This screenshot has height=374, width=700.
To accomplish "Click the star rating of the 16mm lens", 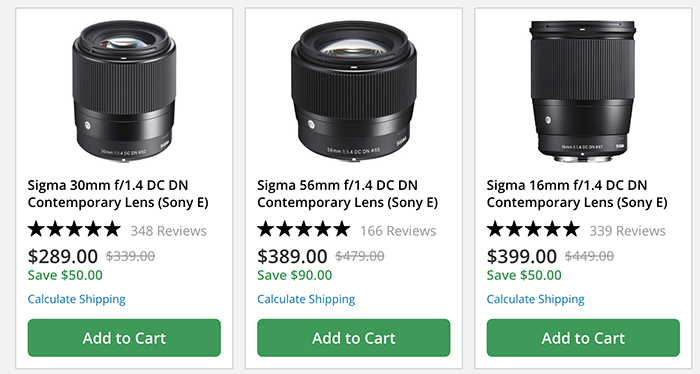I will pyautogui.click(x=533, y=229).
